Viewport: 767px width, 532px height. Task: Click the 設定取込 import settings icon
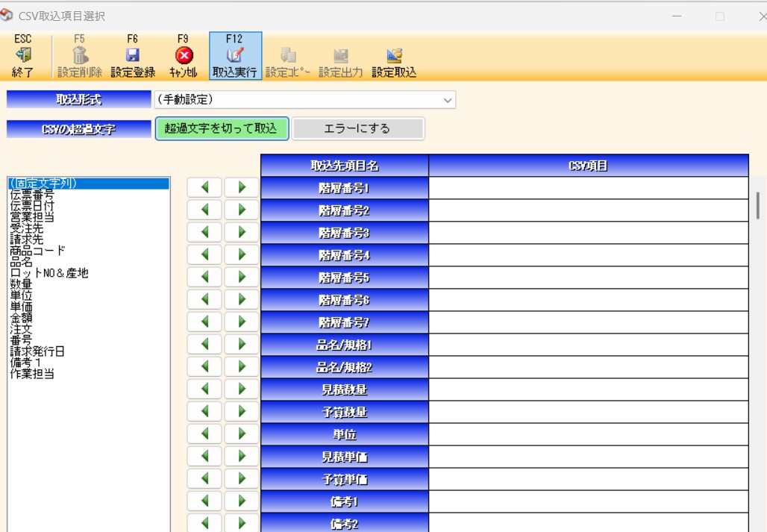click(394, 55)
